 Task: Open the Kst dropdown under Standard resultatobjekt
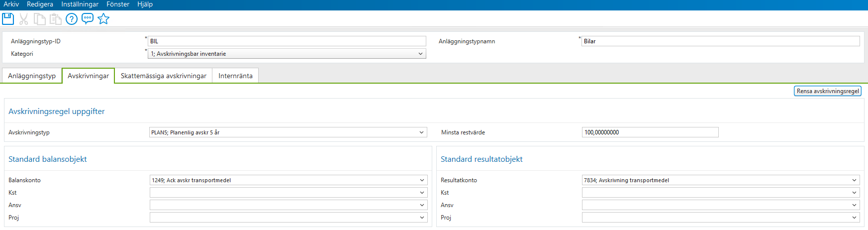(721, 193)
